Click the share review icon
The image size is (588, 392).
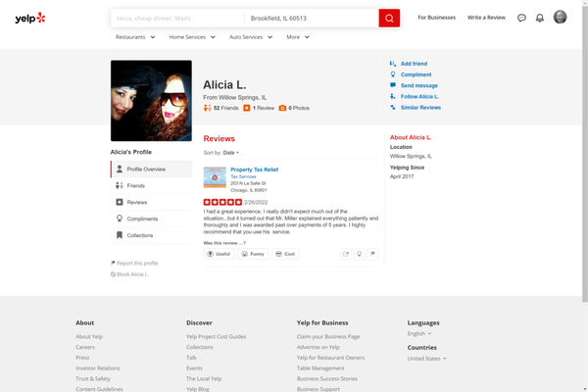346,254
